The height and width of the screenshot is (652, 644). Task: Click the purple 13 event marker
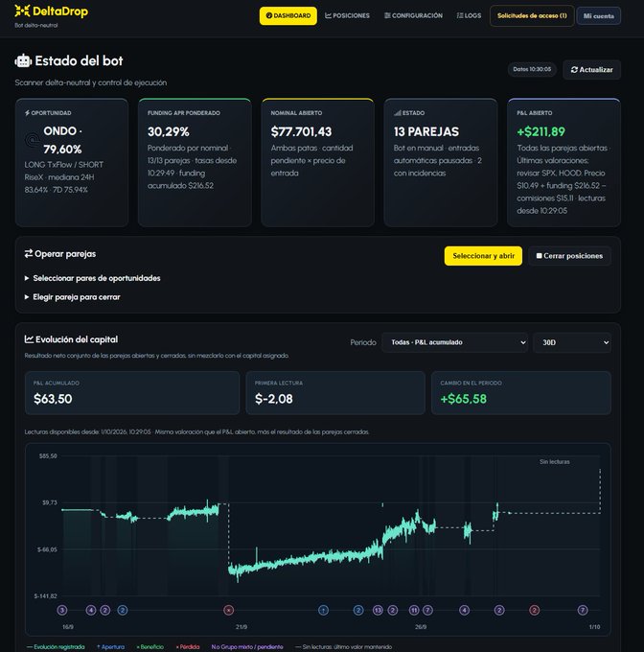tap(378, 610)
